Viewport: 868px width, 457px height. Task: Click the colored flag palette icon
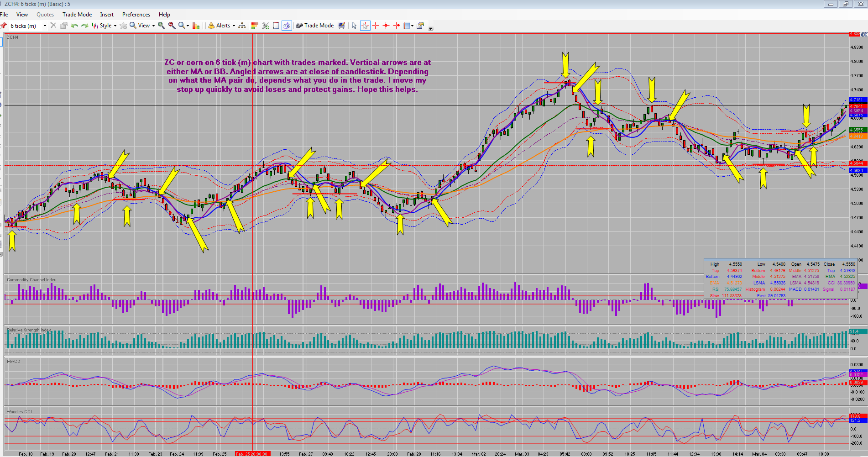click(255, 26)
